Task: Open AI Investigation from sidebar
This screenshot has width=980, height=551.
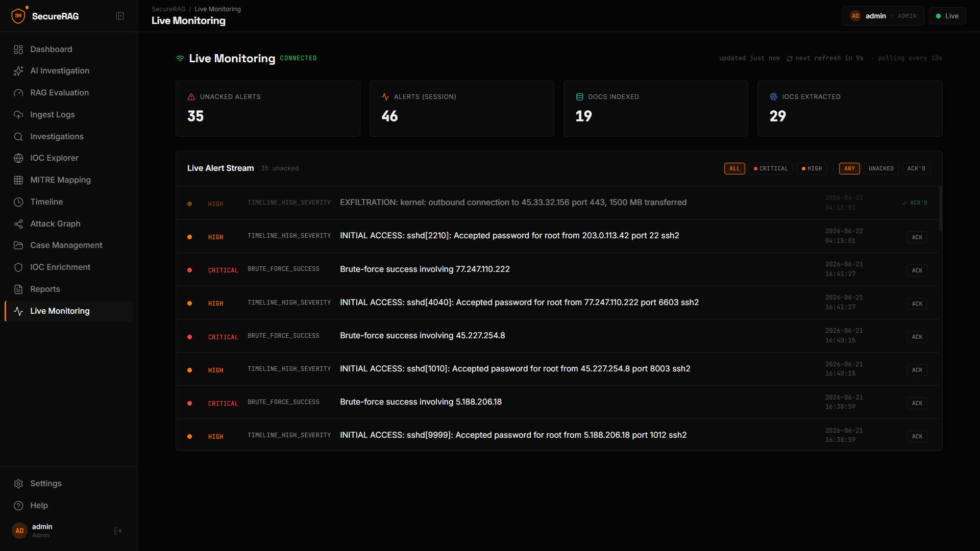Action: [x=68, y=71]
